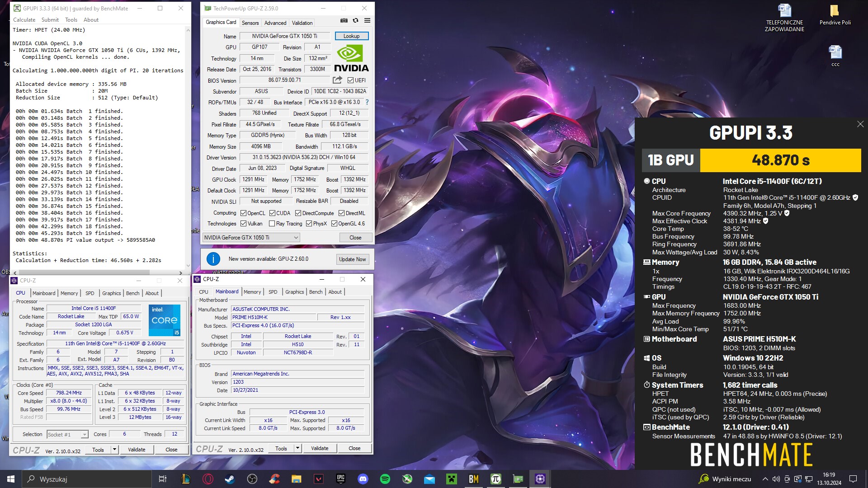Open Bench tab in left CPU-Z window
868x488 pixels.
132,293
